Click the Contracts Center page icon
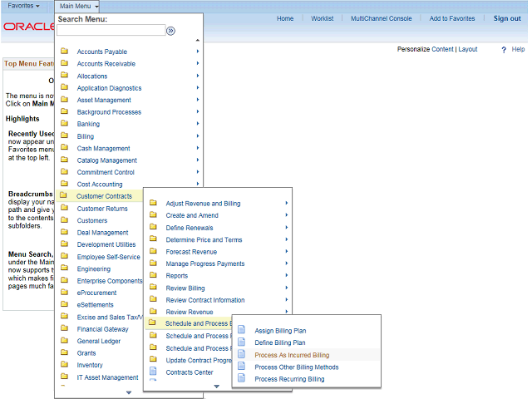 click(x=152, y=372)
